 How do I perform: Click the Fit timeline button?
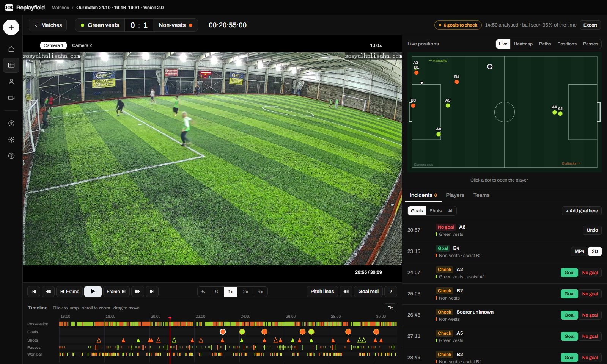[x=390, y=308]
